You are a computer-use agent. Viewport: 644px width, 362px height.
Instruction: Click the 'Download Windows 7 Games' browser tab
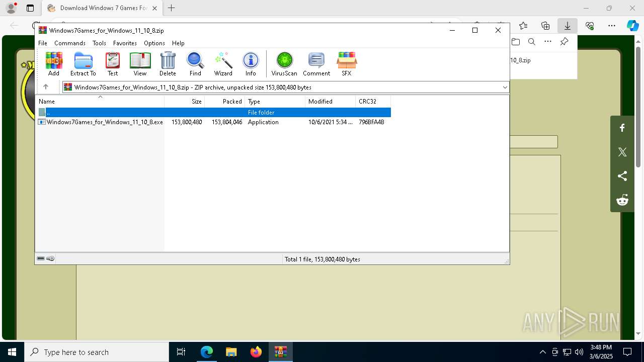click(x=102, y=8)
